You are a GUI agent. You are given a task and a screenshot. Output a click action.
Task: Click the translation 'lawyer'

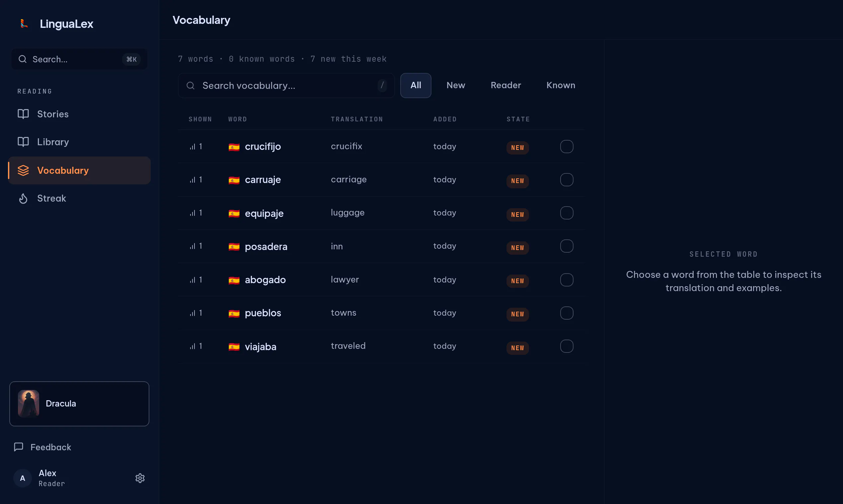(345, 280)
